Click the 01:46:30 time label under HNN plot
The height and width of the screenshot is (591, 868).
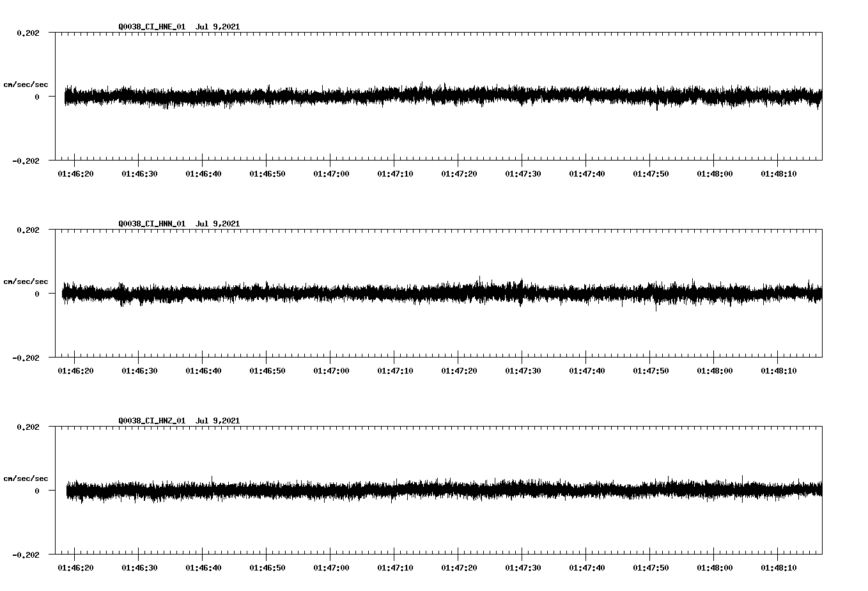pos(139,371)
